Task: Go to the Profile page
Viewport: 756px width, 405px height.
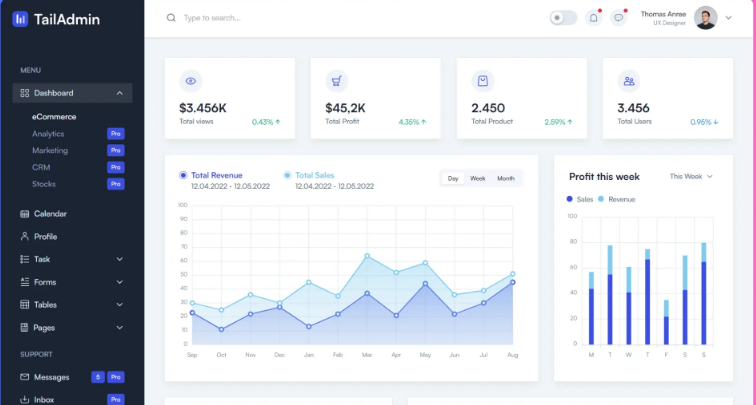Action: point(46,236)
